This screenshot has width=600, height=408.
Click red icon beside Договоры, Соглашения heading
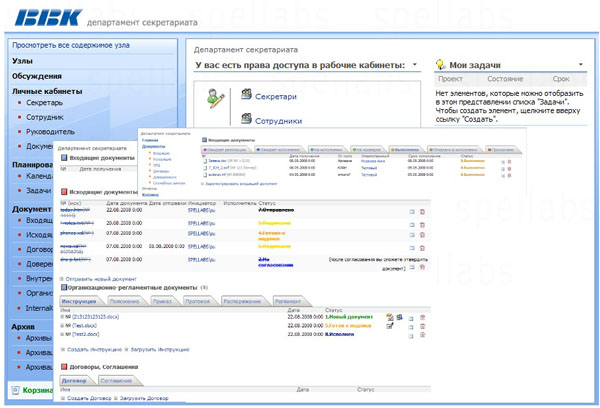point(64,367)
